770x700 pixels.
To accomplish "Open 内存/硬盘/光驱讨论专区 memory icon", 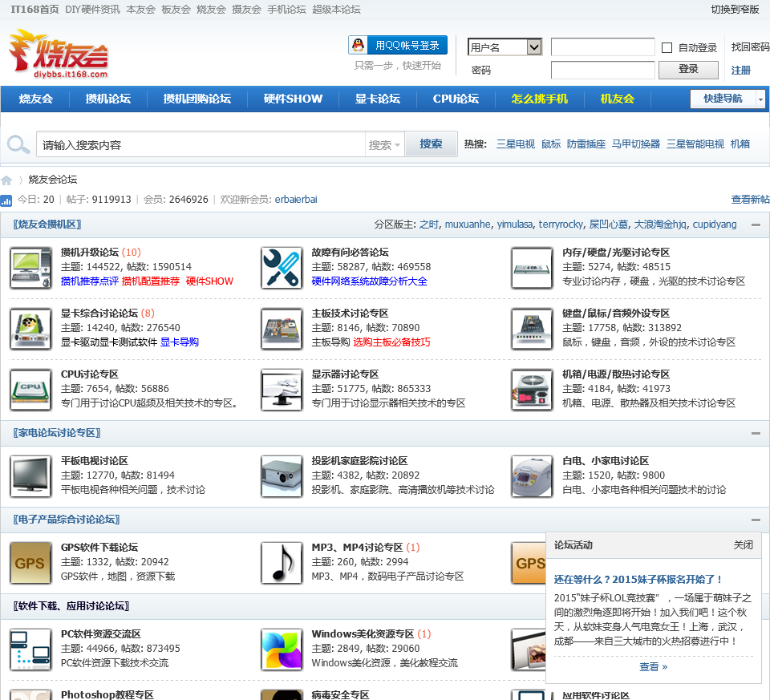I will pyautogui.click(x=532, y=268).
